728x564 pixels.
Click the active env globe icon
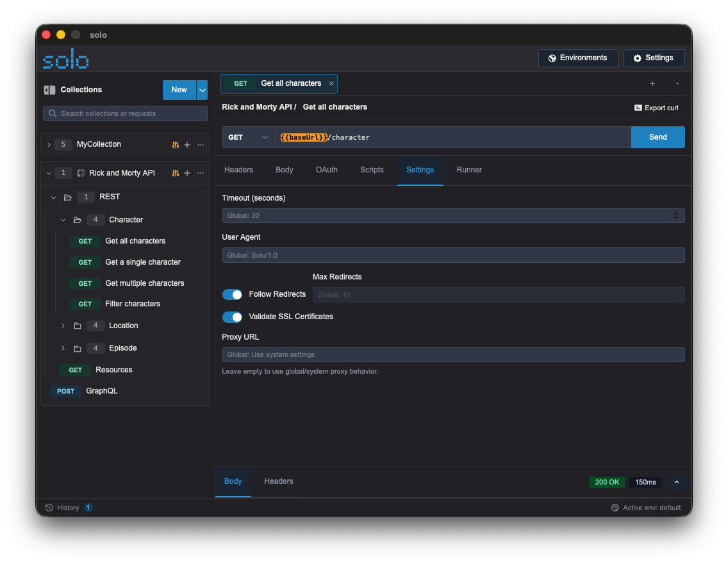coord(615,508)
